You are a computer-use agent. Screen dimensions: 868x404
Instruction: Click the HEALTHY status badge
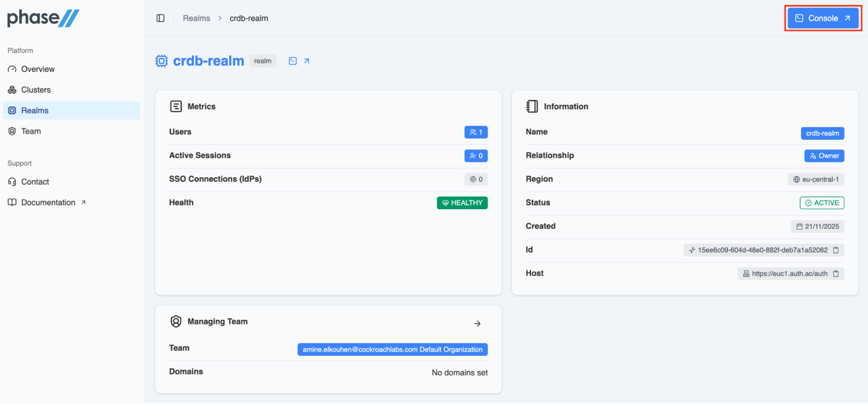(x=462, y=203)
